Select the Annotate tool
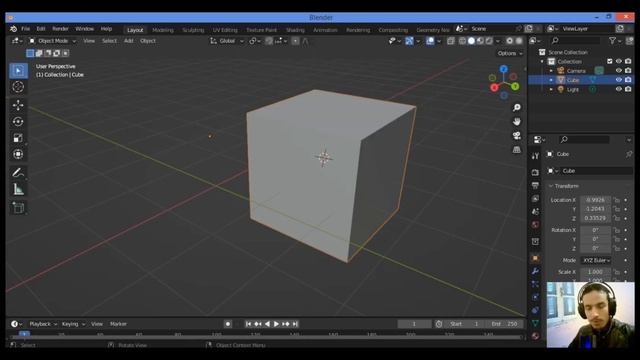640x360 pixels. (x=18, y=173)
